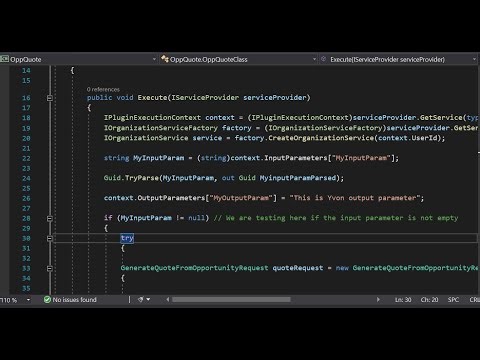Click the Execute method icon in navigation bar
Screen dimensions: 480x360
[323, 59]
